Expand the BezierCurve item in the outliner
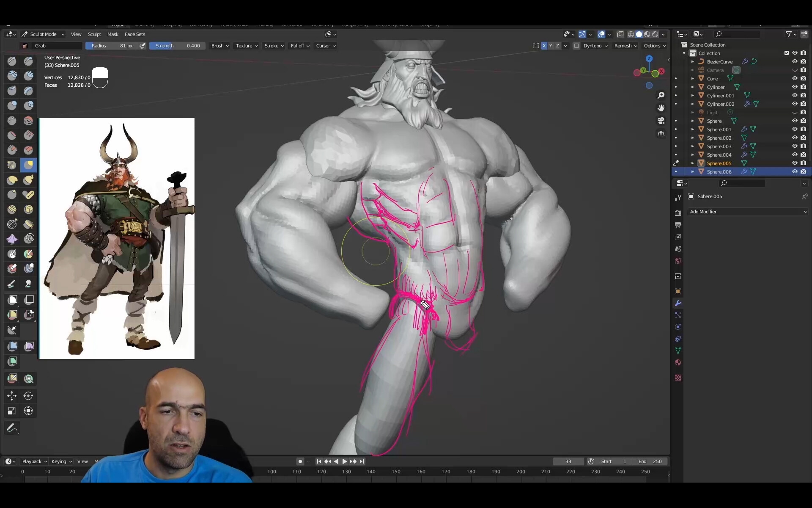 click(x=692, y=61)
